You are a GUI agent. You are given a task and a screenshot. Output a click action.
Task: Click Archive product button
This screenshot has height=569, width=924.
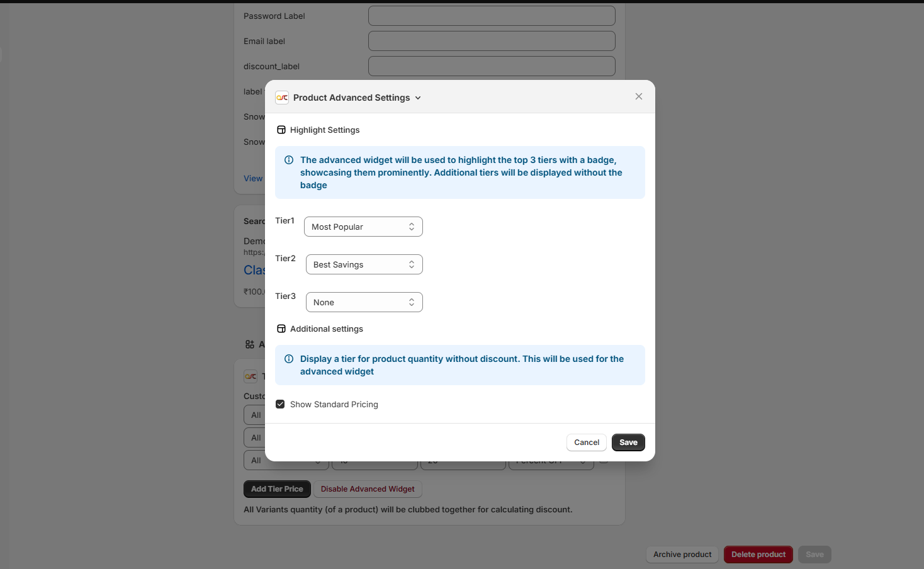point(682,555)
